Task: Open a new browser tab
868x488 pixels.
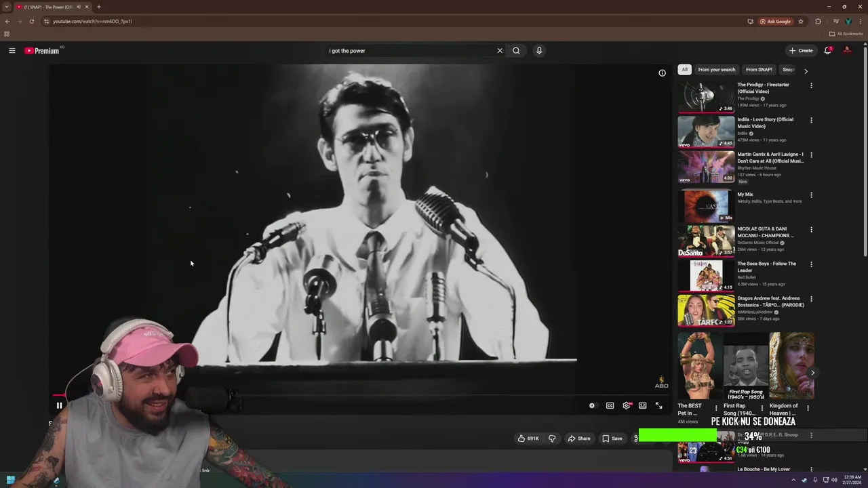Action: 99,7
